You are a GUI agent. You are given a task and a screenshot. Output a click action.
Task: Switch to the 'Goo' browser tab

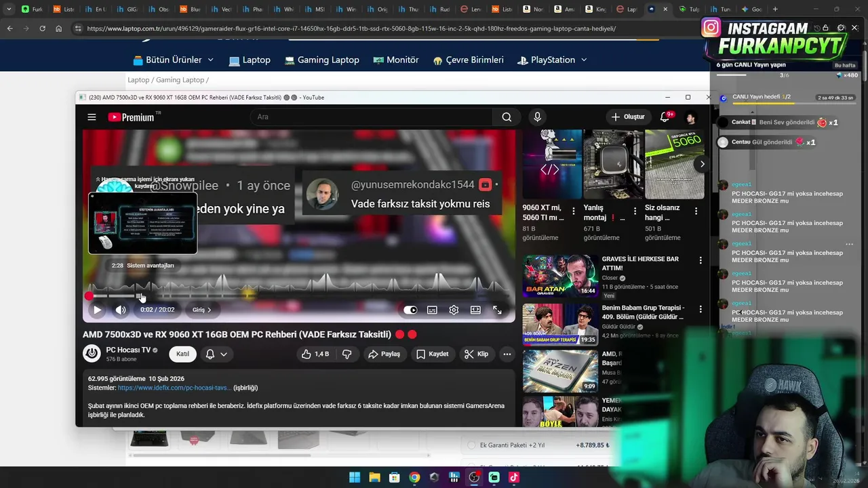click(x=752, y=9)
